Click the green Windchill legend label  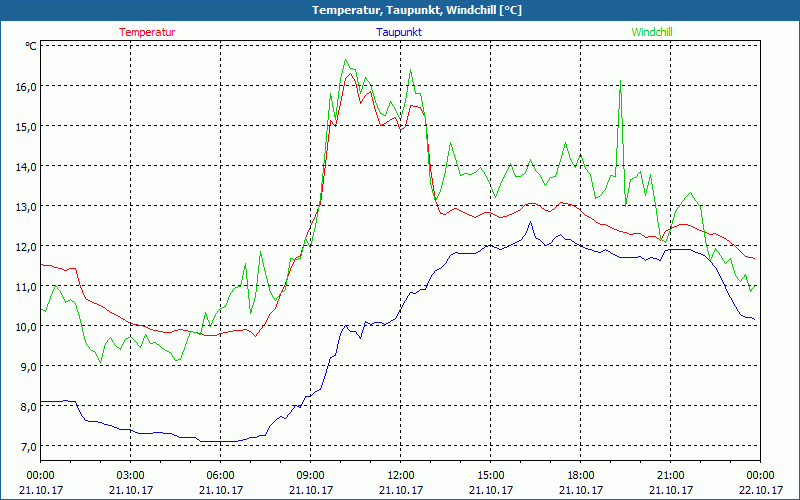pyautogui.click(x=652, y=32)
